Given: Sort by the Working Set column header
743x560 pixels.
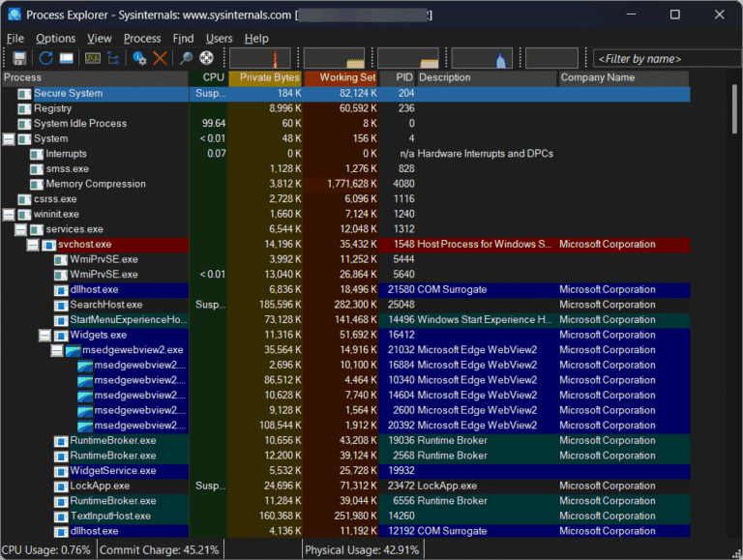Looking at the screenshot, I should coord(341,77).
